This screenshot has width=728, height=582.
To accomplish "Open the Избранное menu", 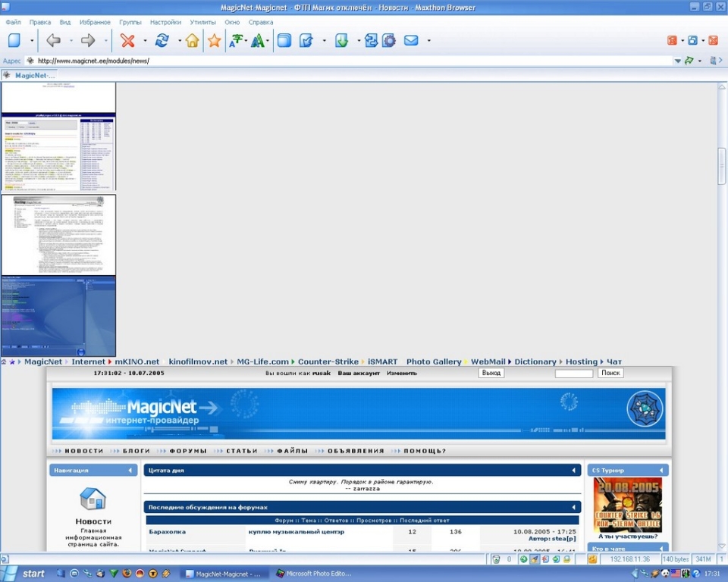I will pyautogui.click(x=95, y=22).
